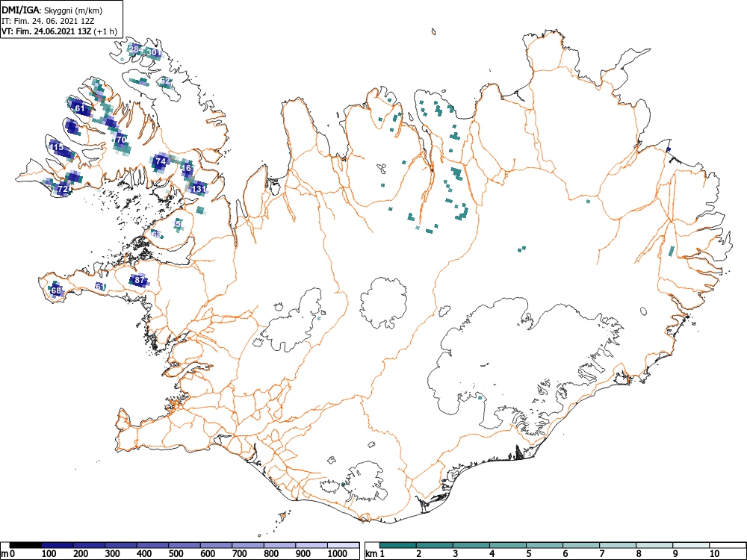The height and width of the screenshot is (560, 747).
Task: Click the map value label "131"
Action: 199,189
